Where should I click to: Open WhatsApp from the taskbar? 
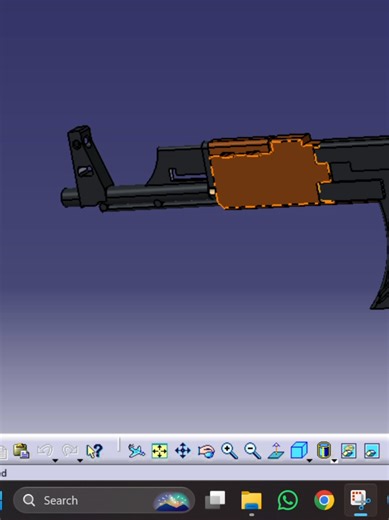click(288, 500)
